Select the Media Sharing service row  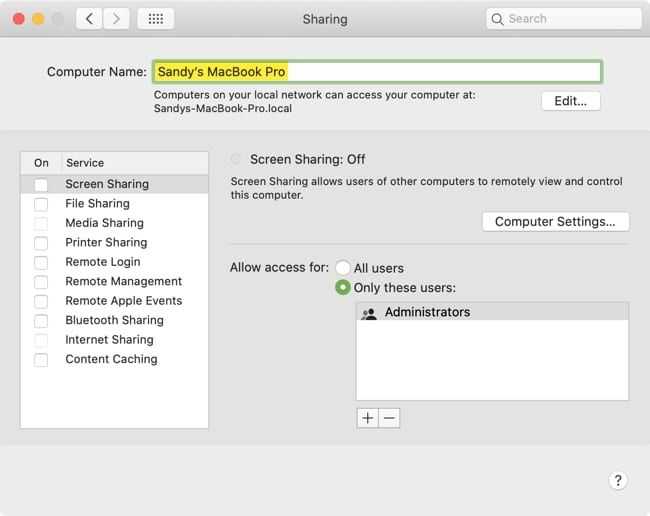pos(114,223)
